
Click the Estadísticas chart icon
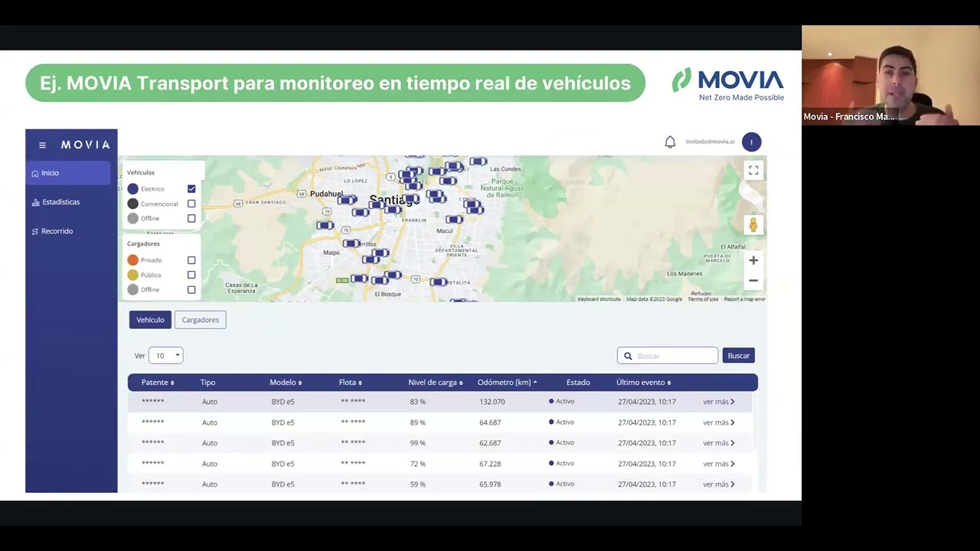coord(35,202)
